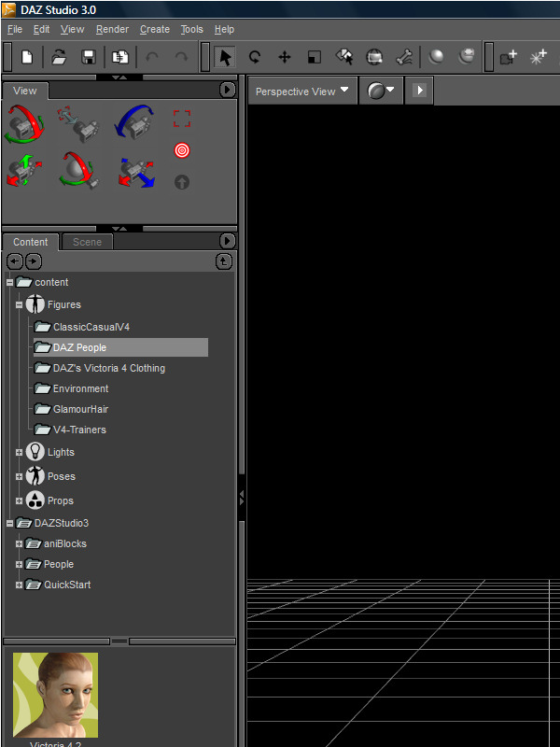Image resolution: width=560 pixels, height=747 pixels.
Task: Open the viewport options play-arrow button
Action: pos(419,90)
